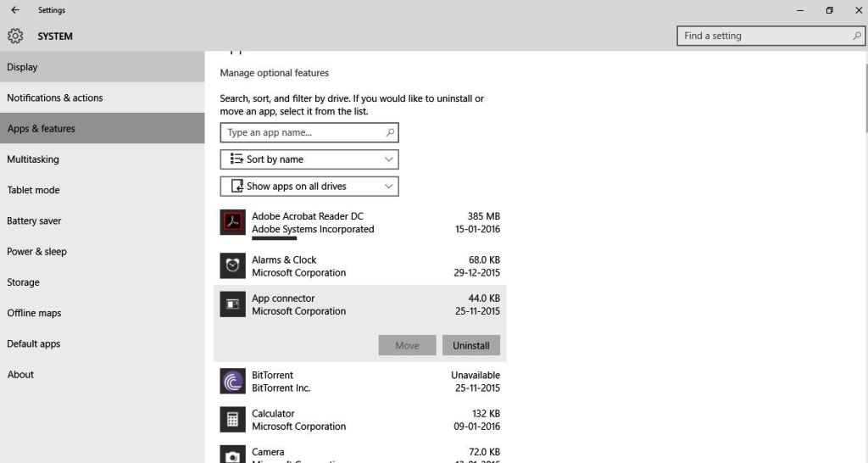Open Offline maps settings
868x463 pixels.
[103, 313]
